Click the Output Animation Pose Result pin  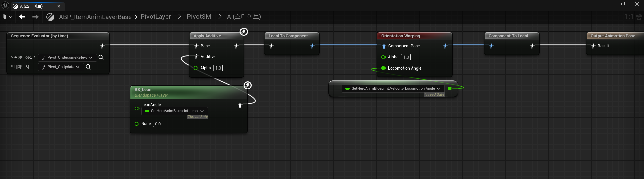click(x=593, y=46)
